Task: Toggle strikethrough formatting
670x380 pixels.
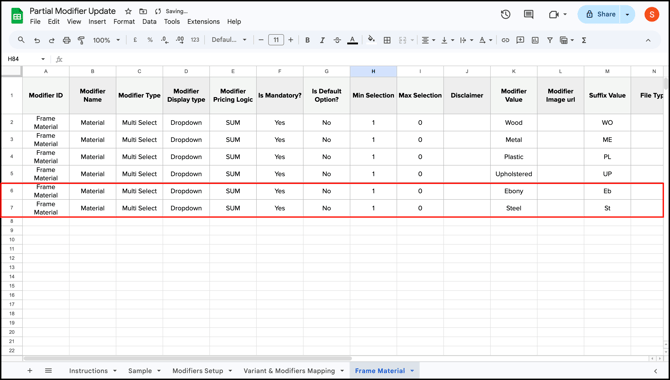Action: coord(337,40)
